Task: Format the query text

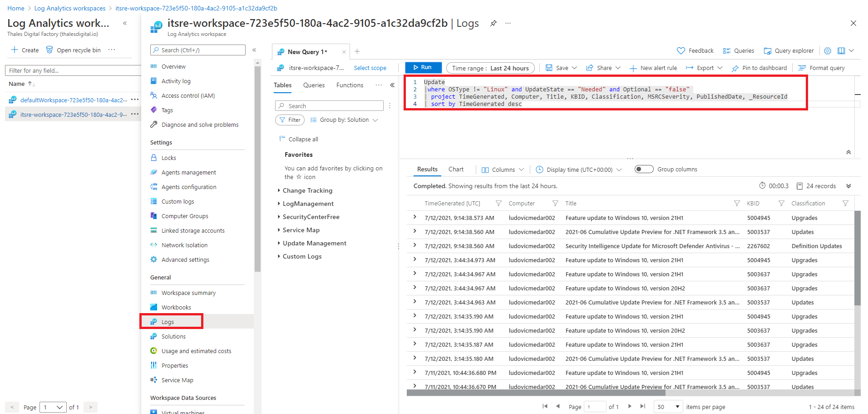Action: pos(822,68)
